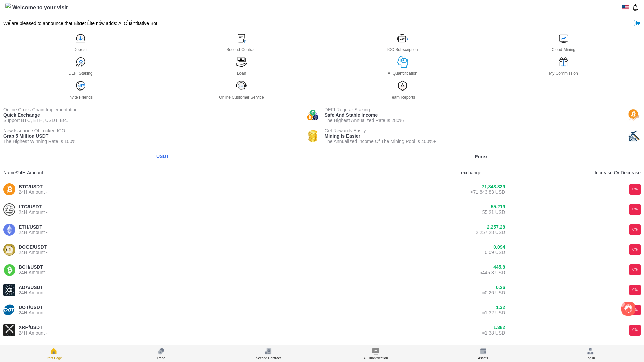Open the Mining Is Easier promo
Viewport: 644px width, 362px height.
(x=482, y=136)
